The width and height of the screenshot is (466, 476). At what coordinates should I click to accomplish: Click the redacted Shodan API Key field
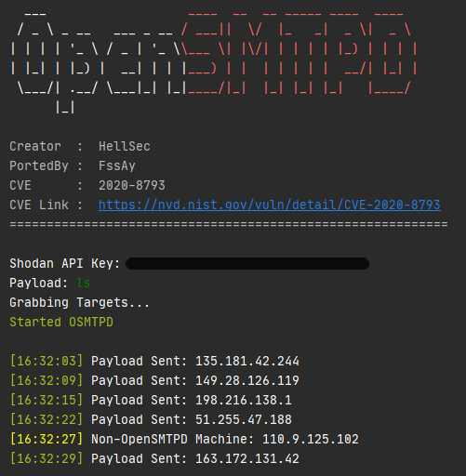247,264
